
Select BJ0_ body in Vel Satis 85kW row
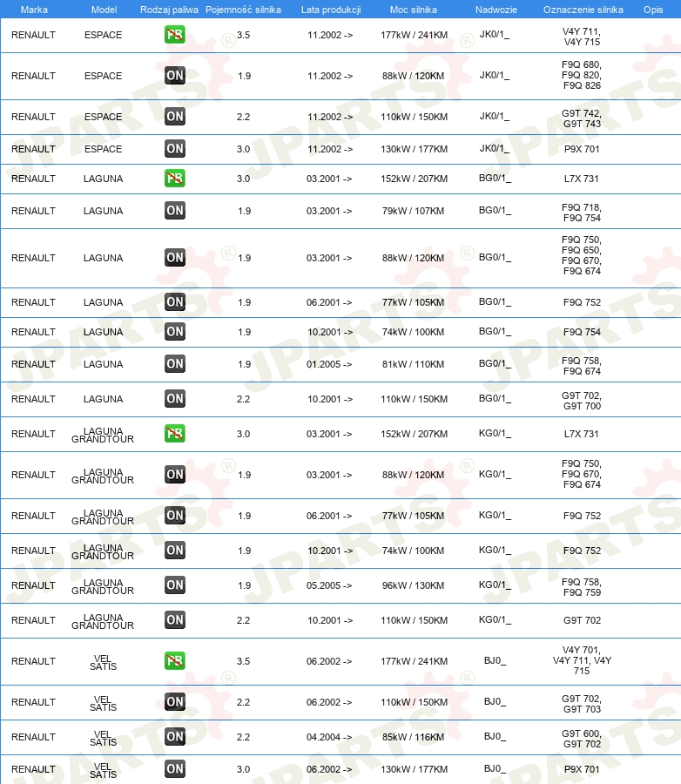(x=495, y=736)
